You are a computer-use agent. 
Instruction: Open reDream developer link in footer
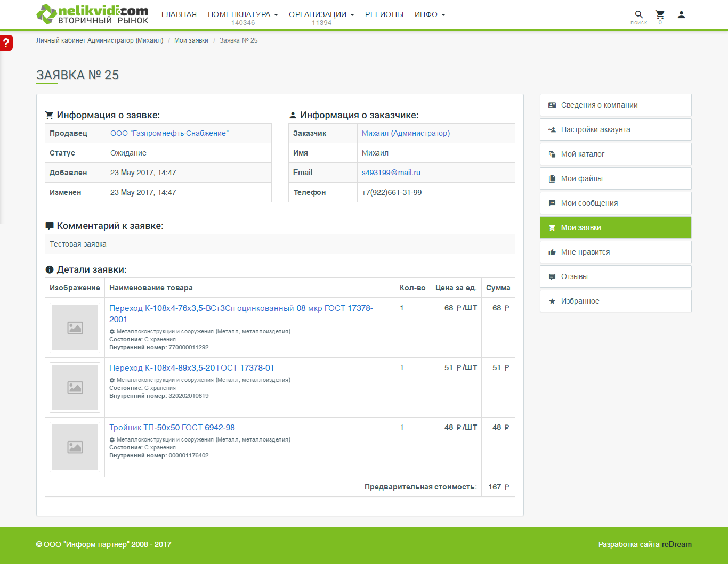click(677, 544)
